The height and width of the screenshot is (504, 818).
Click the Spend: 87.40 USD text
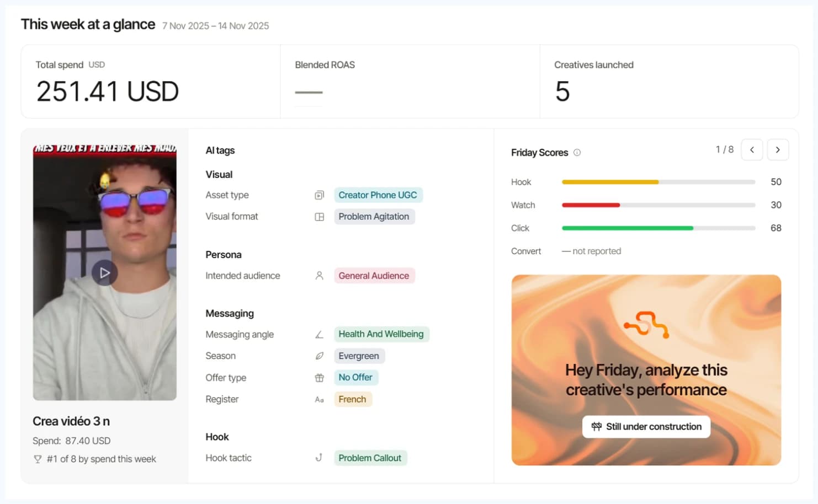pyautogui.click(x=72, y=441)
